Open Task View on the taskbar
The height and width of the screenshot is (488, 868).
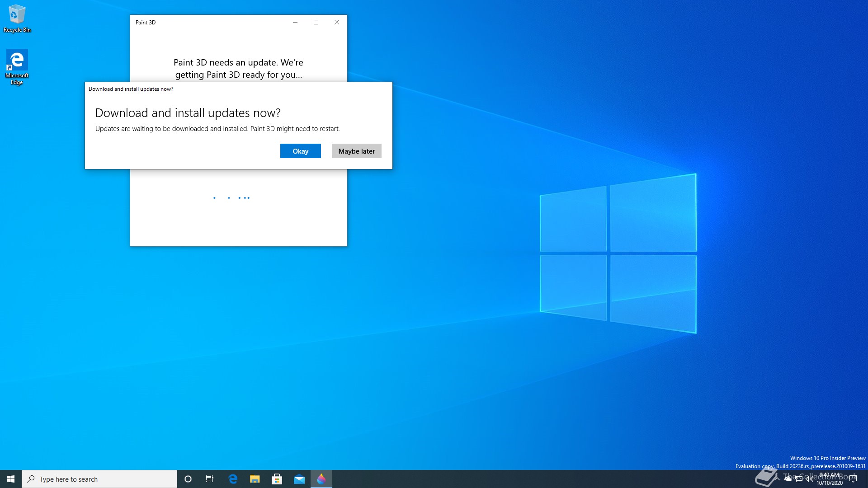[x=210, y=479]
